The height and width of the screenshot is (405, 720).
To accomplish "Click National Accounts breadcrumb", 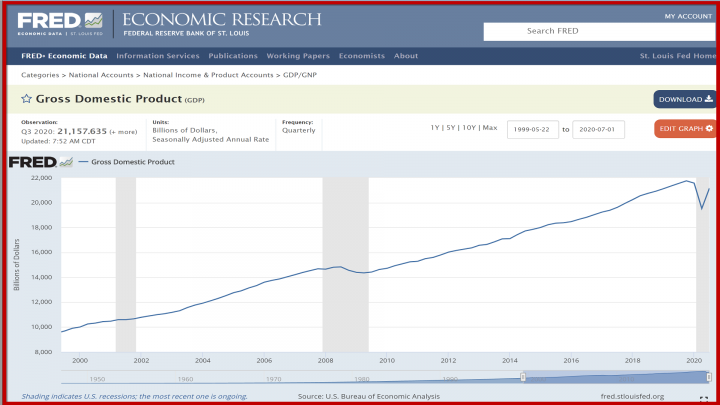I will click(101, 75).
